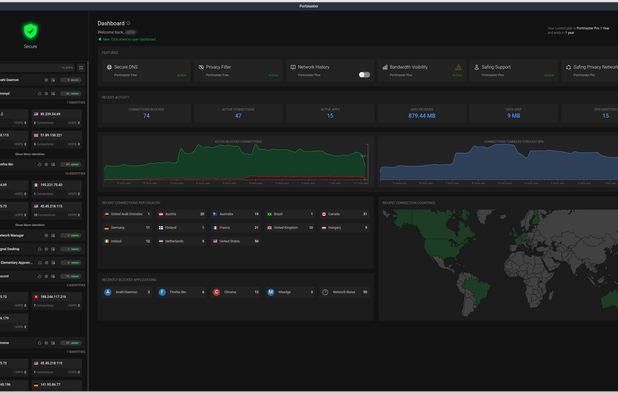Click green status pill on Firefox row

click(x=71, y=164)
